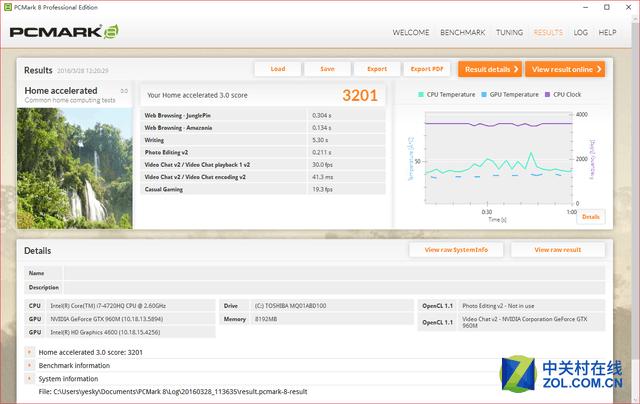This screenshot has height=404, width=640.
Task: Click View raw SystemInfo button
Action: tap(456, 250)
